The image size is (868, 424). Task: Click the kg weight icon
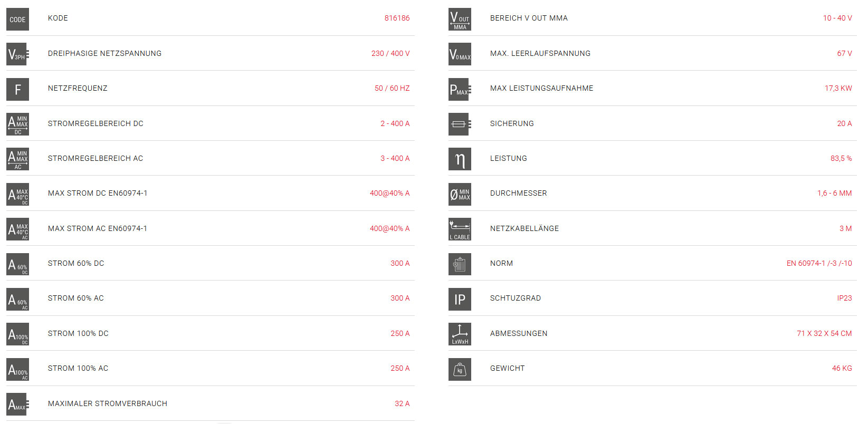coord(460,369)
